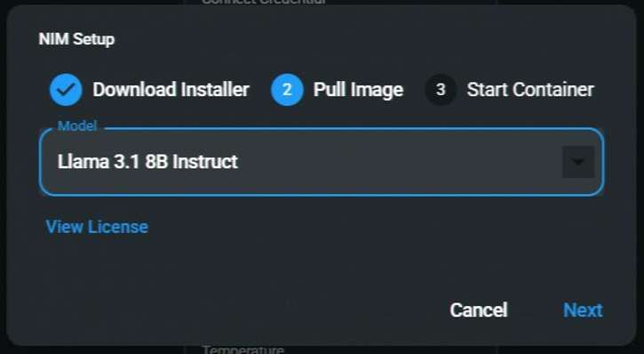Click the Temperature label behind the dialog
Image resolution: width=644 pixels, height=354 pixels.
tap(242, 350)
